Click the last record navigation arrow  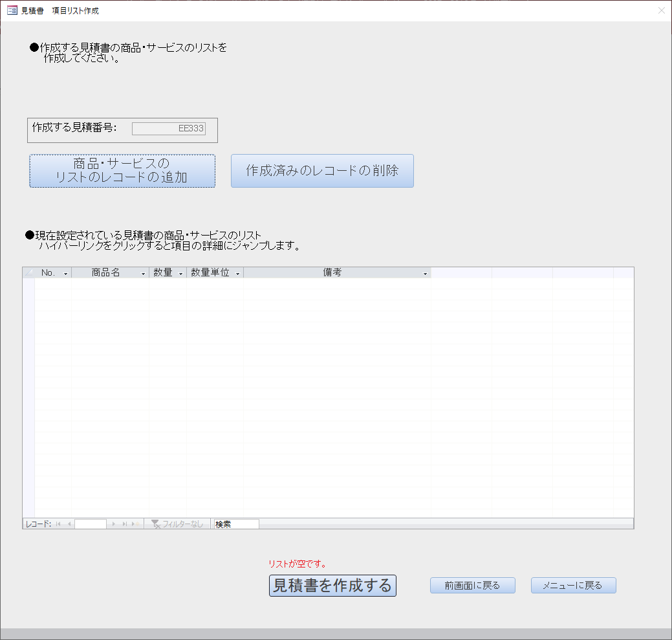(124, 524)
